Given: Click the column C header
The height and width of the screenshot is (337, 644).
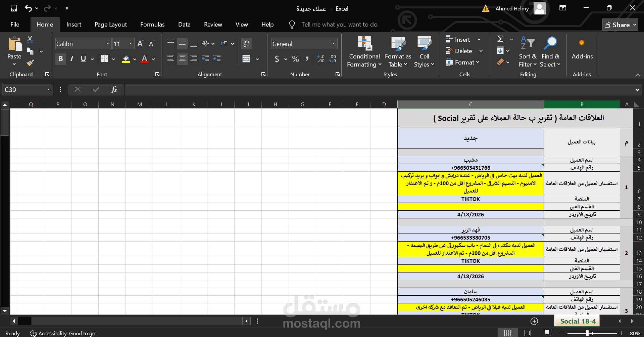Looking at the screenshot, I should 470,104.
